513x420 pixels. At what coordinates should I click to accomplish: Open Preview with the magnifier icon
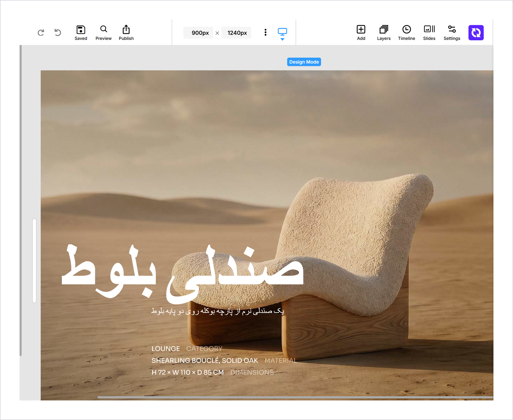click(x=103, y=33)
